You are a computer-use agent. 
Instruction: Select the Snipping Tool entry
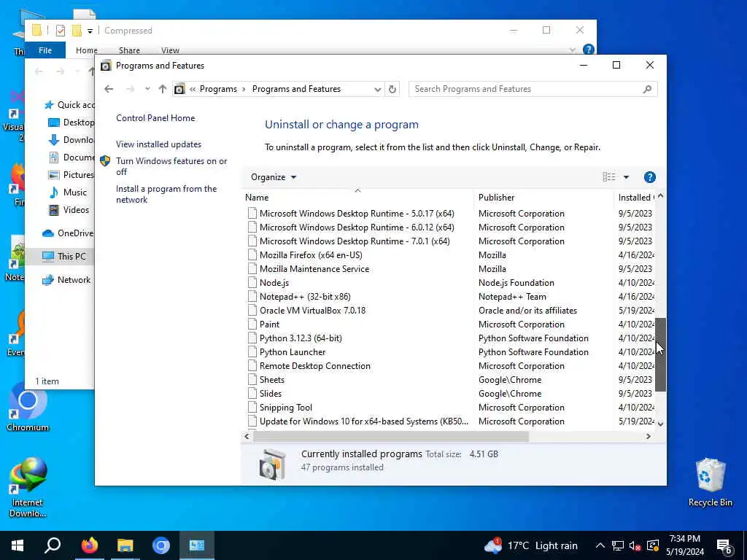click(285, 408)
